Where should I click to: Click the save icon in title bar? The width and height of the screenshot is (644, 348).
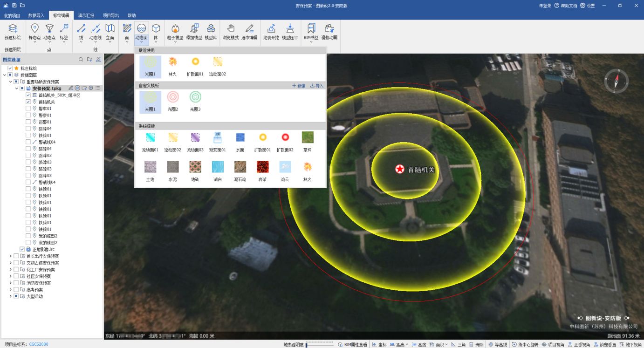coord(15,5)
